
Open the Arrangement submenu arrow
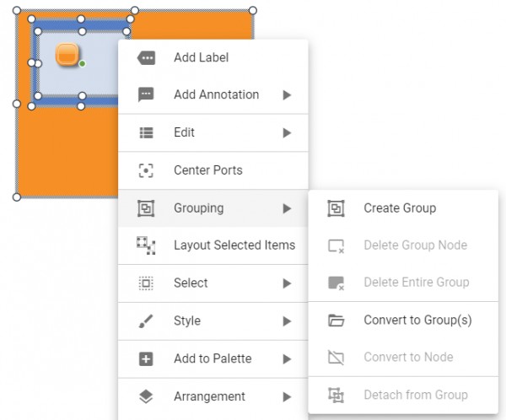point(287,396)
